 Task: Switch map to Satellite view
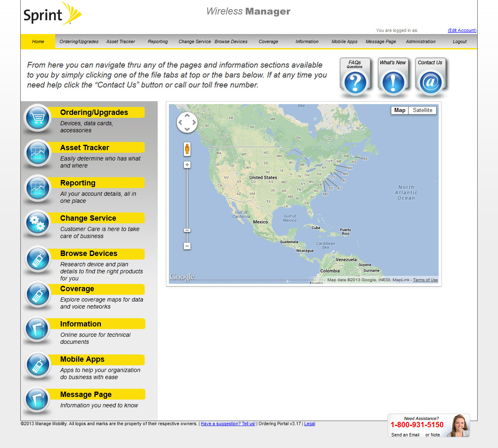coord(422,110)
